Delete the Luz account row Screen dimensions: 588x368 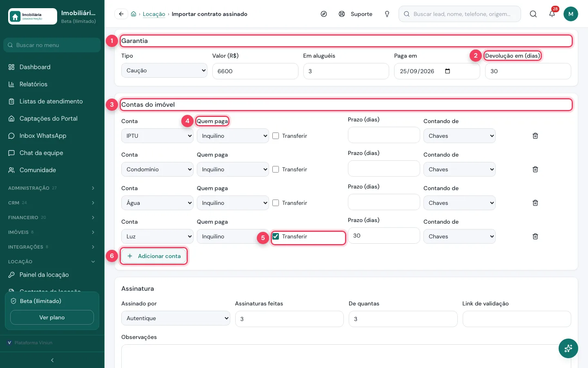coord(535,236)
